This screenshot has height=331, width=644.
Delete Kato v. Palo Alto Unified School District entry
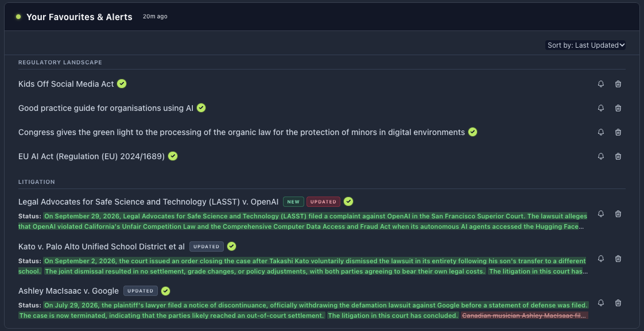tap(618, 259)
